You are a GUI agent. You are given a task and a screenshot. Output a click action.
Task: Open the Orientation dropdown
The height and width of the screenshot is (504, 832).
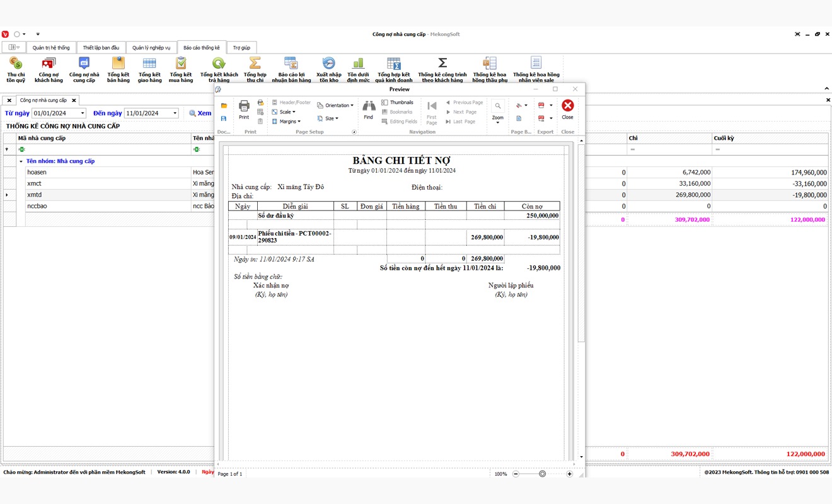[335, 105]
